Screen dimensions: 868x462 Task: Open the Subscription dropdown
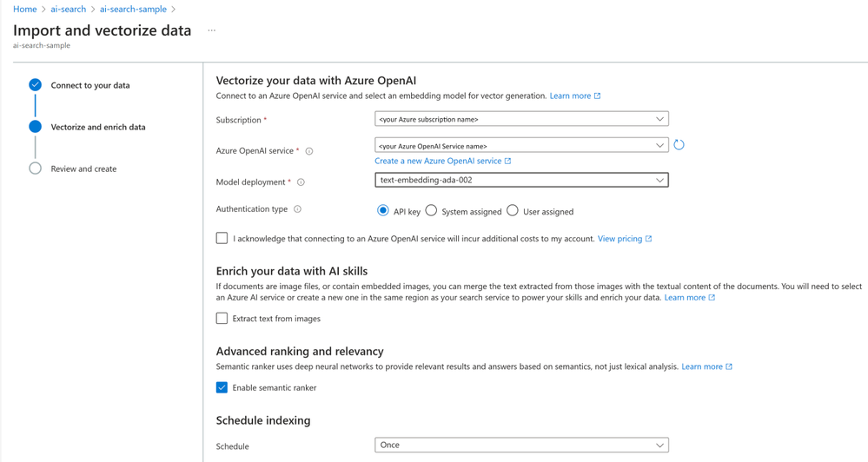[x=521, y=119]
